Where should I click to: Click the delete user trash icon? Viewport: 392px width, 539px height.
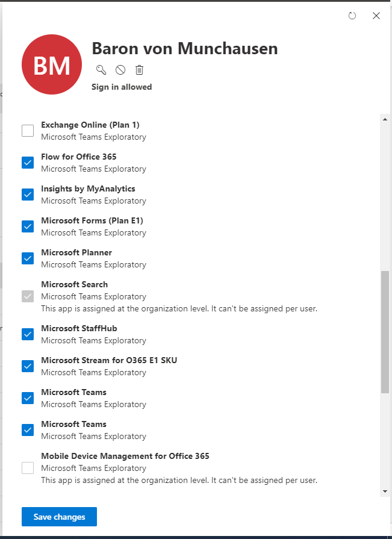[x=139, y=70]
